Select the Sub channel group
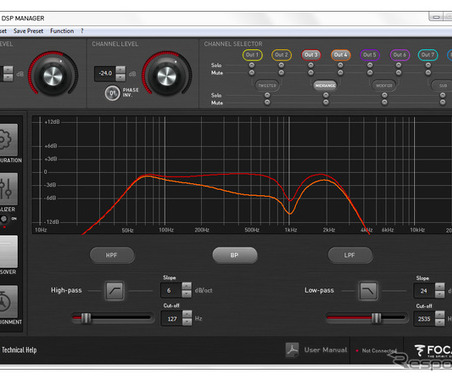This screenshot has width=452, height=380. point(442,85)
